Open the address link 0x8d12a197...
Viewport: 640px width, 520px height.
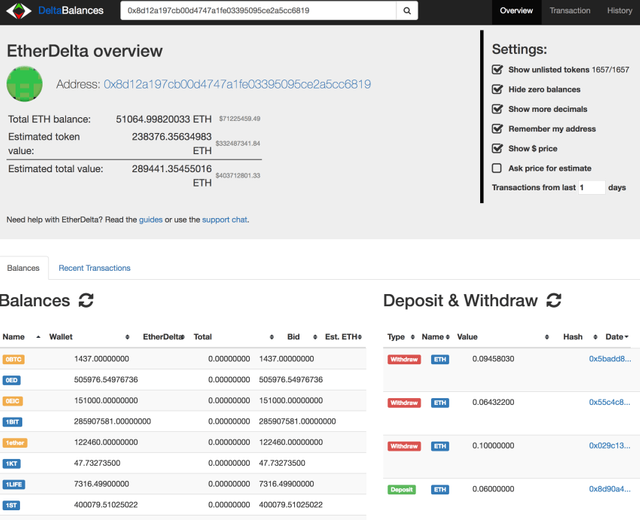[x=237, y=84]
